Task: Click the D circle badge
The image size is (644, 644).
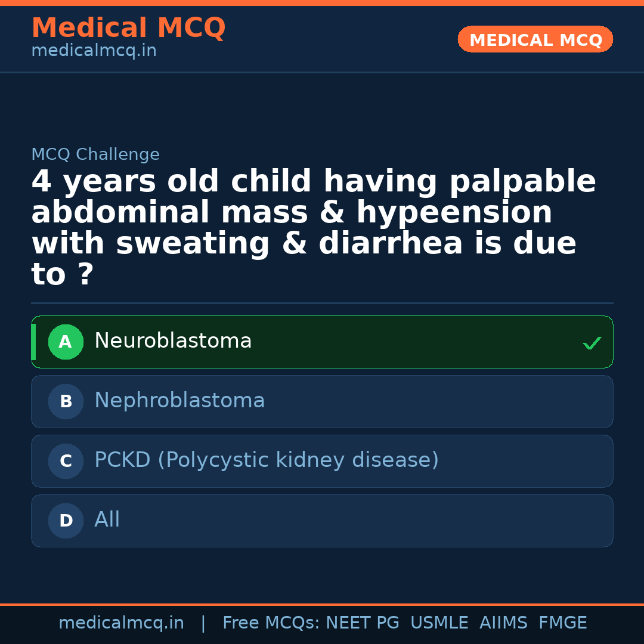Action: click(66, 521)
